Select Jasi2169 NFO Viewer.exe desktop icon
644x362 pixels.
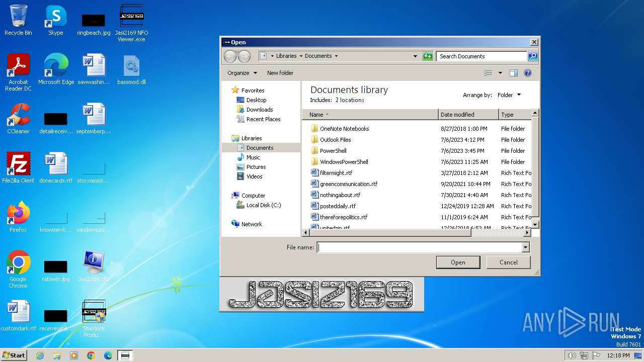coord(131,23)
